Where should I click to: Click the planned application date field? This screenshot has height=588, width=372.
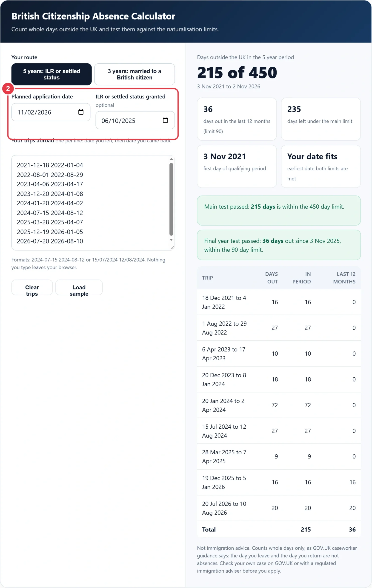point(51,112)
